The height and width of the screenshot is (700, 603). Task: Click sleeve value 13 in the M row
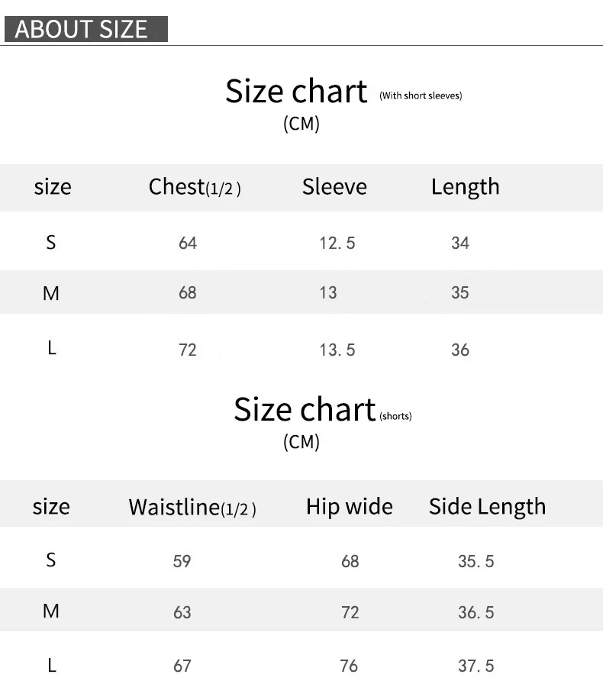[328, 293]
